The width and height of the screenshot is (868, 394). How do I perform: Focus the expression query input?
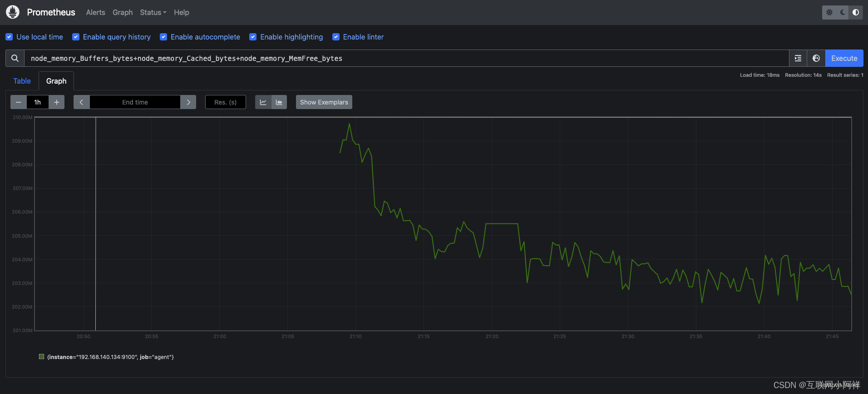pos(406,58)
